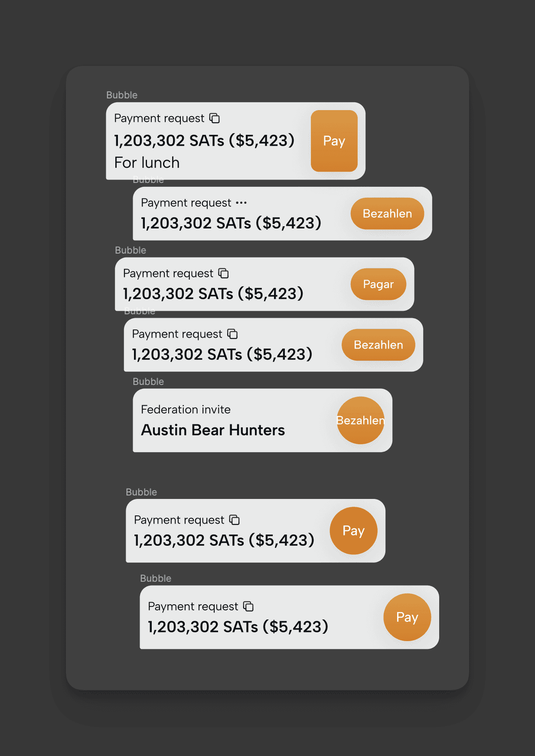Click the Bezahlen button in the second bubble
The width and height of the screenshot is (535, 756).
click(387, 213)
